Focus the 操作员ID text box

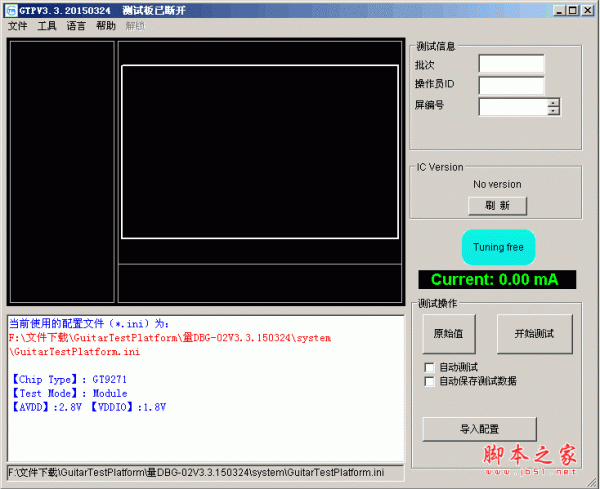coord(511,85)
